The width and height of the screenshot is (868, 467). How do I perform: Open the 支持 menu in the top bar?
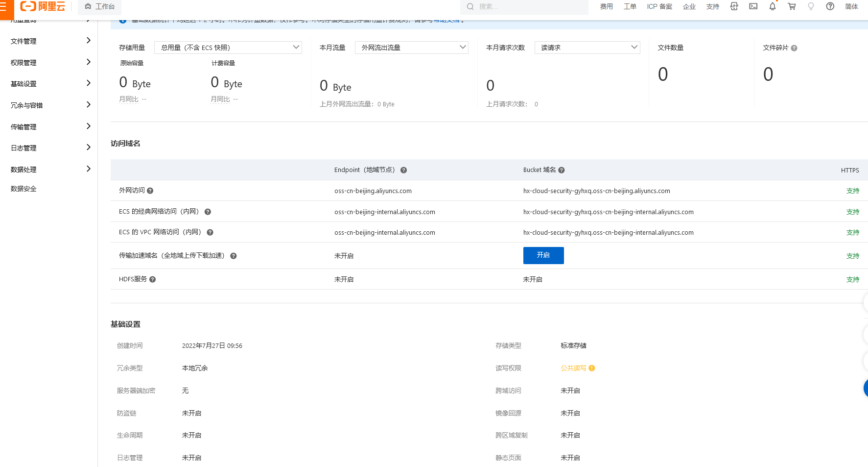click(x=713, y=6)
